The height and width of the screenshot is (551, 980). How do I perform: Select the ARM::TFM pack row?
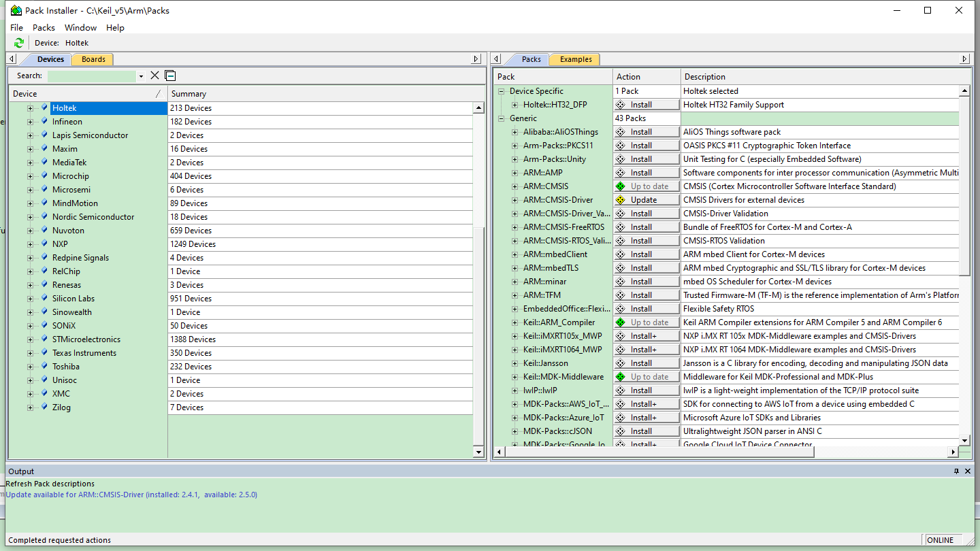coord(726,295)
